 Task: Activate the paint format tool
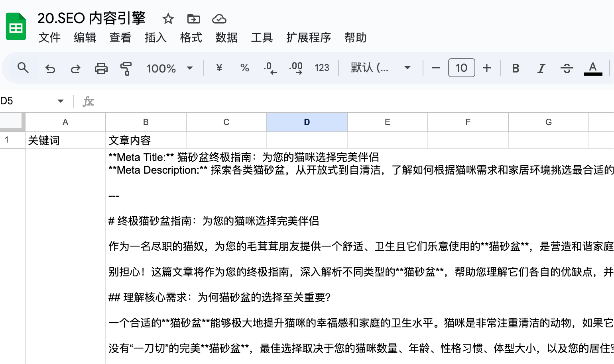pos(126,68)
